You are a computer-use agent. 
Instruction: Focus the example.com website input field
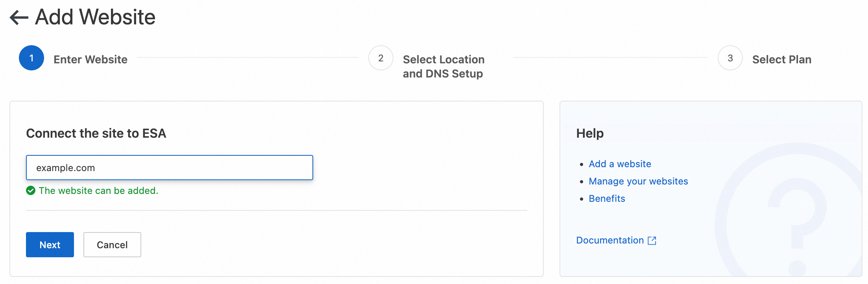169,168
